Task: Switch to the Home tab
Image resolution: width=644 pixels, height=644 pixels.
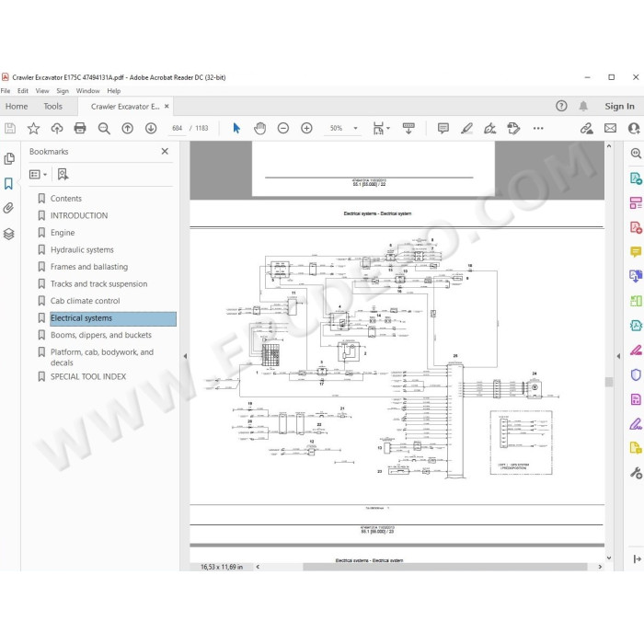Action: pyautogui.click(x=17, y=107)
